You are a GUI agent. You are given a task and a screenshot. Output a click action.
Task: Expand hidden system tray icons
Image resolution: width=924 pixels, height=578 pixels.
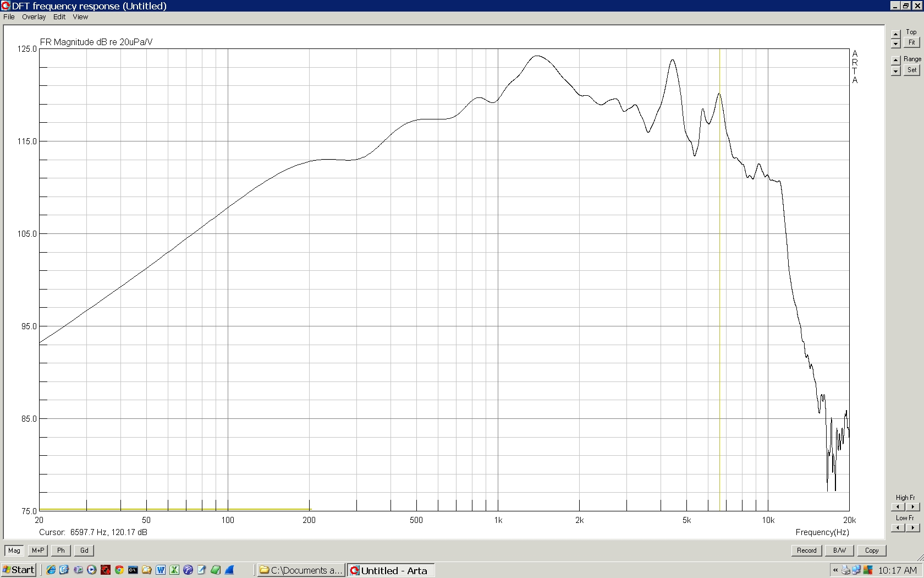tap(835, 570)
